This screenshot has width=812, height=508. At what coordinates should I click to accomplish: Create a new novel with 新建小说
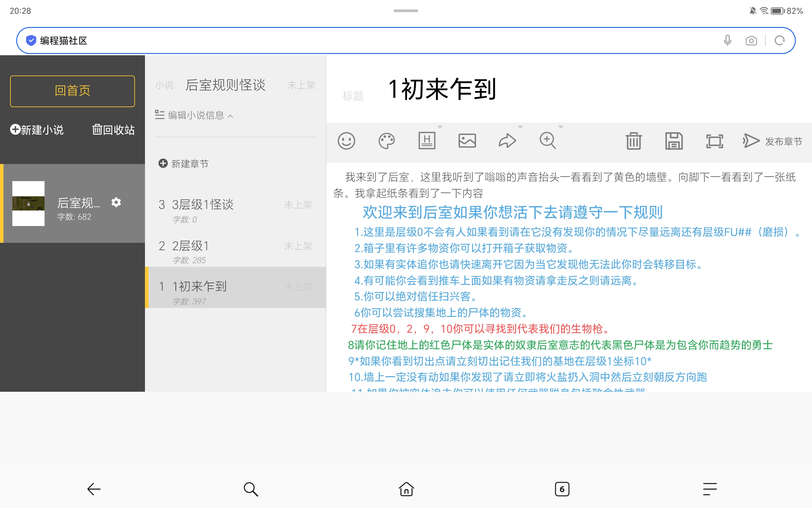pyautogui.click(x=37, y=130)
